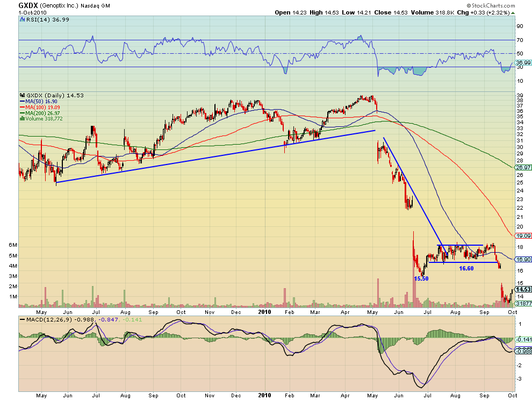
Task: Click the 1M volume axis label
Action: (x=13, y=296)
